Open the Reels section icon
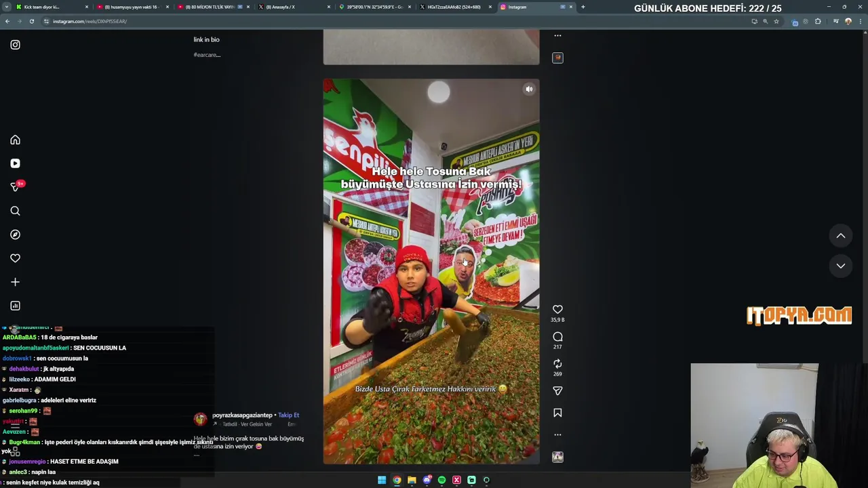The height and width of the screenshot is (488, 868). (x=15, y=163)
